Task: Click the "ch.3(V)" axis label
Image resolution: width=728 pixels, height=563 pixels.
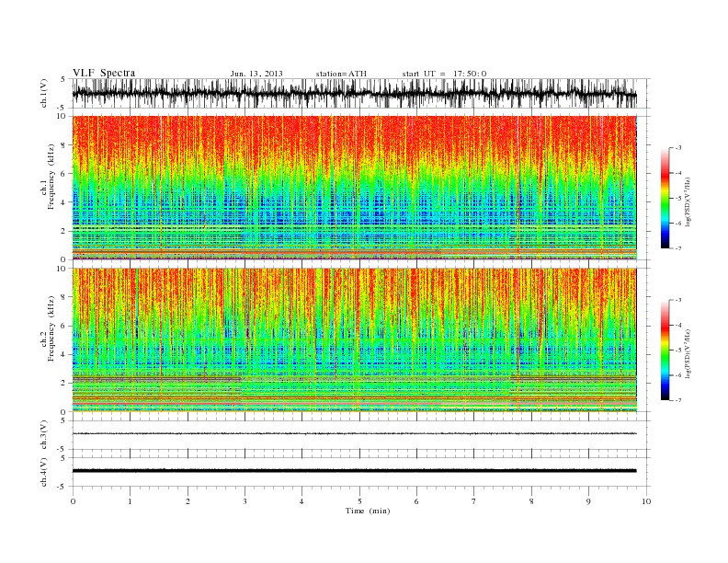Action: 44,435
